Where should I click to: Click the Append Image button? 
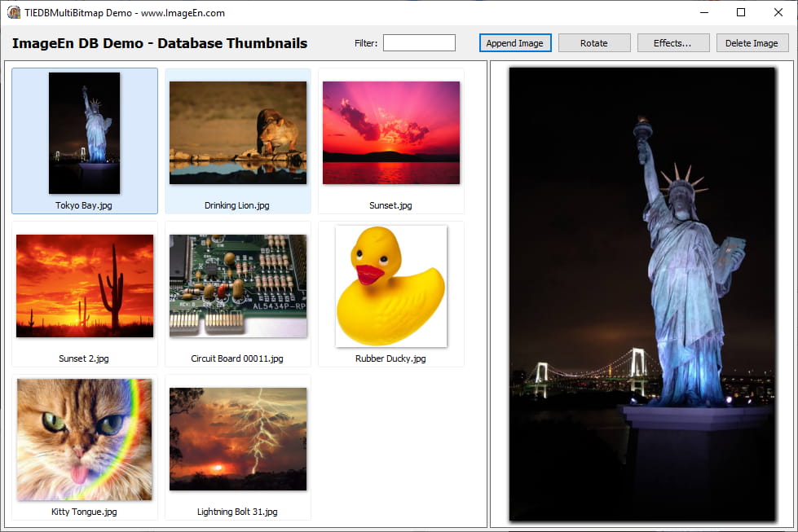click(514, 43)
